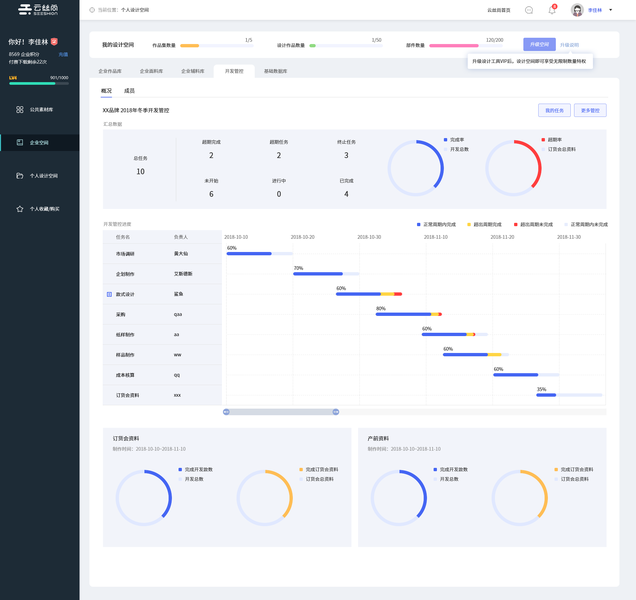
Task: Toggle the 超出周期未完成 legend item
Action: coord(533,224)
